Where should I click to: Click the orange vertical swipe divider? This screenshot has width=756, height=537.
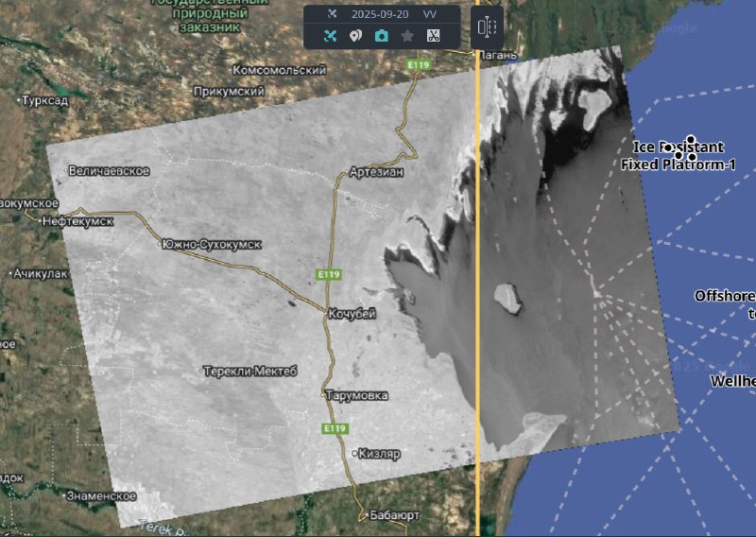point(477,284)
